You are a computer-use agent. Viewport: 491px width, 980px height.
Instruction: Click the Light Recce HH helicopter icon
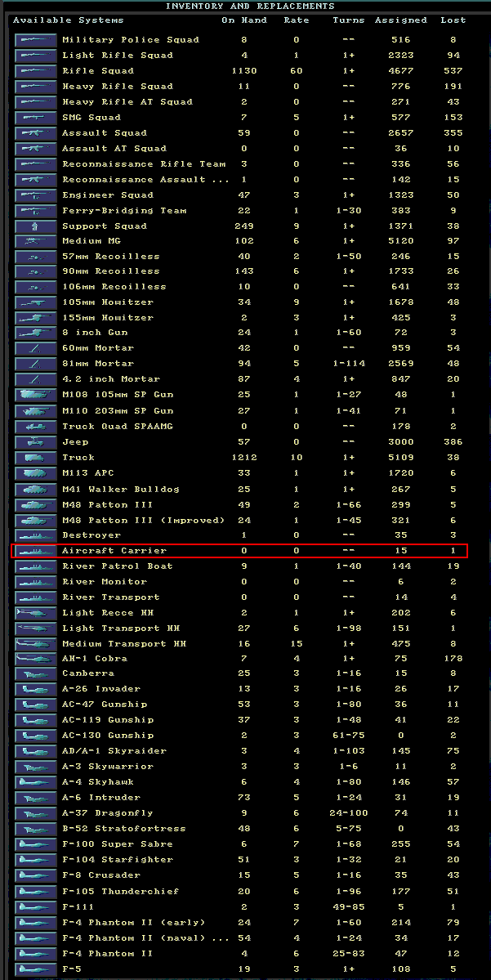(x=36, y=613)
